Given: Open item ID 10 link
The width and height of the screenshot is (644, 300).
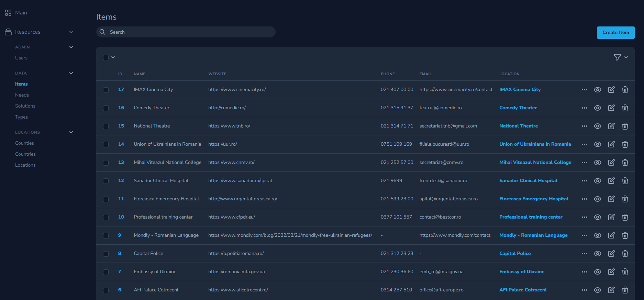Looking at the screenshot, I should 121,217.
